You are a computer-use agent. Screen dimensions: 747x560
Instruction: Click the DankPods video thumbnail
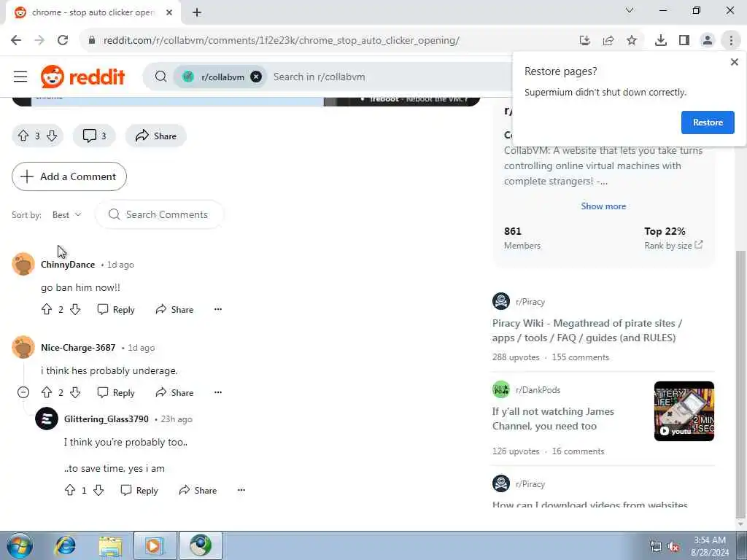coord(684,411)
